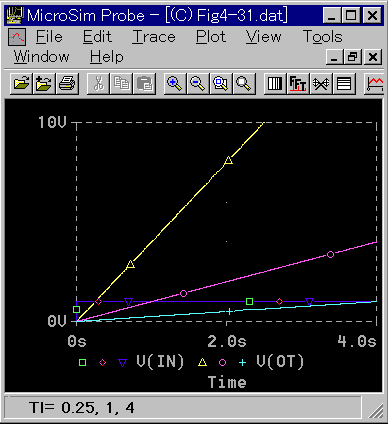This screenshot has width=388, height=425.
Task: Toggle the FFT Fourier transform button
Action: click(x=298, y=84)
